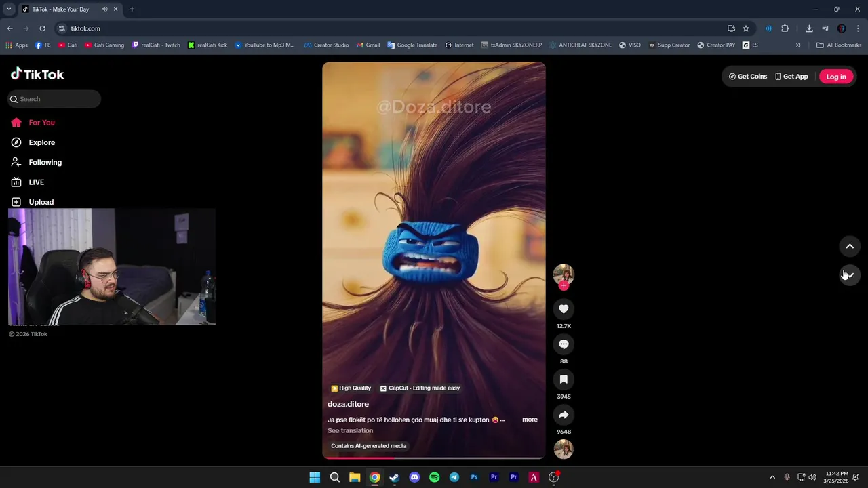Go to previous video with up chevron
Screen dimensions: 868x488
(x=850, y=246)
